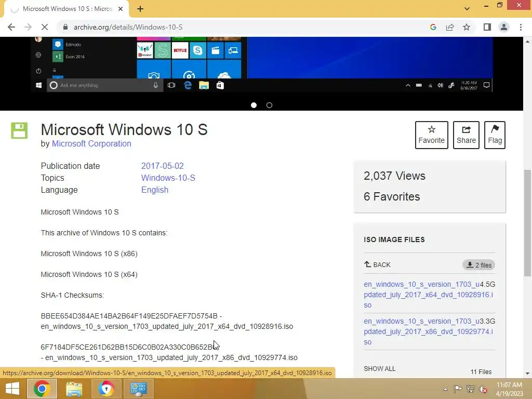Select first carousel dot indicator
532x399 pixels.
click(254, 105)
